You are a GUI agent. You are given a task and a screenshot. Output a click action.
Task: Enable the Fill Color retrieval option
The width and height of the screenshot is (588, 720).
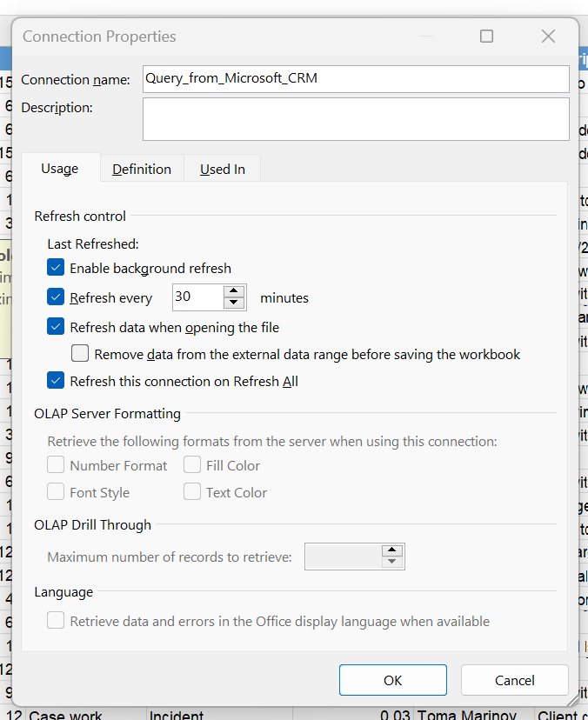191,464
